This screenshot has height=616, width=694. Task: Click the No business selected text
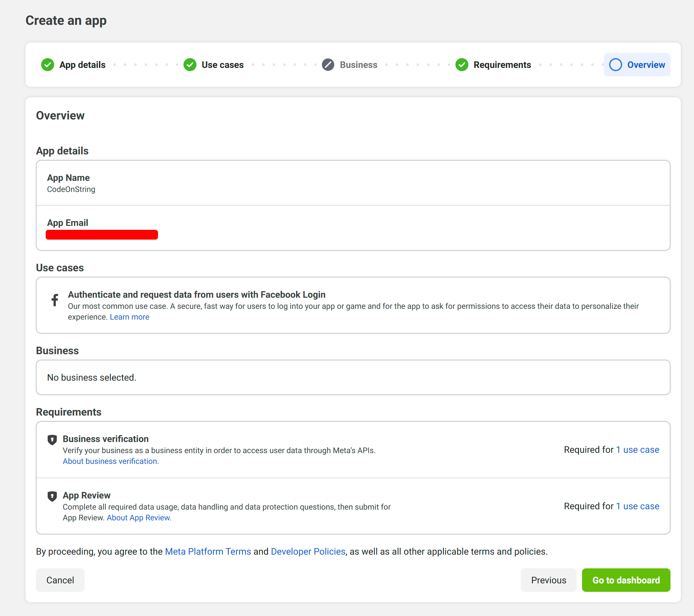tap(91, 377)
